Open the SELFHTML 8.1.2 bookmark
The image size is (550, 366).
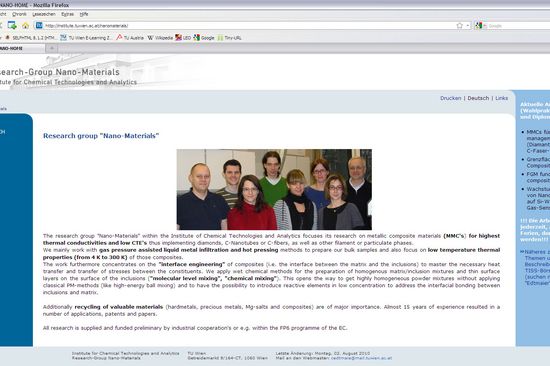31,38
